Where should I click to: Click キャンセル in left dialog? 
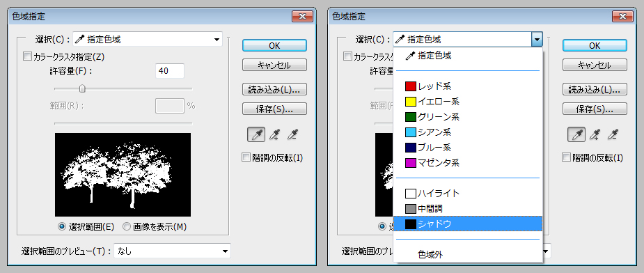pos(274,65)
